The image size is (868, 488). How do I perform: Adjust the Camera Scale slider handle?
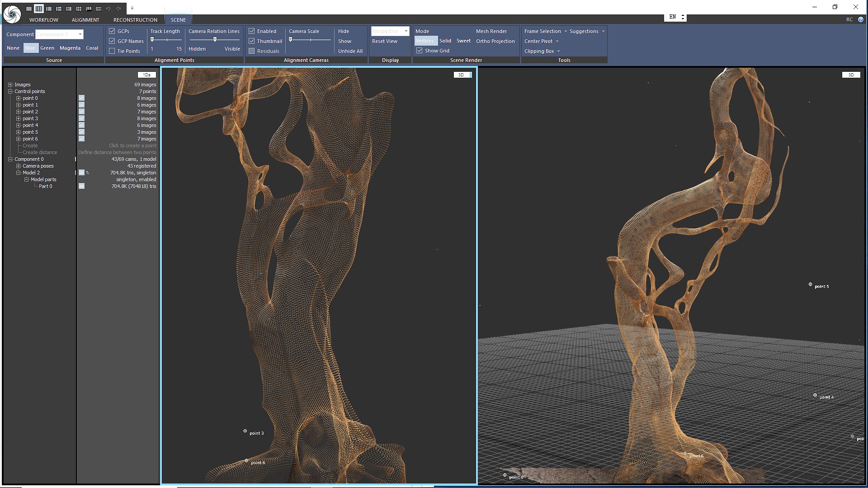tap(290, 40)
